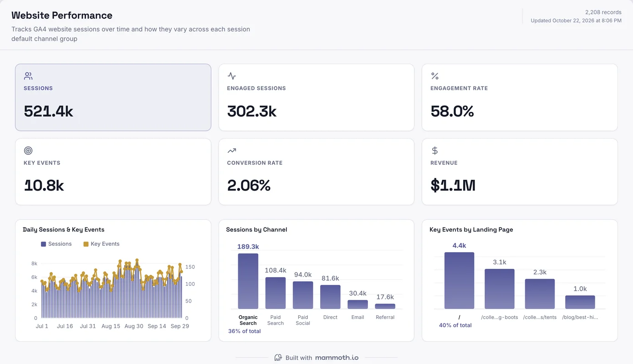Click the Paid Social bar
The height and width of the screenshot is (364, 633).
[303, 295]
